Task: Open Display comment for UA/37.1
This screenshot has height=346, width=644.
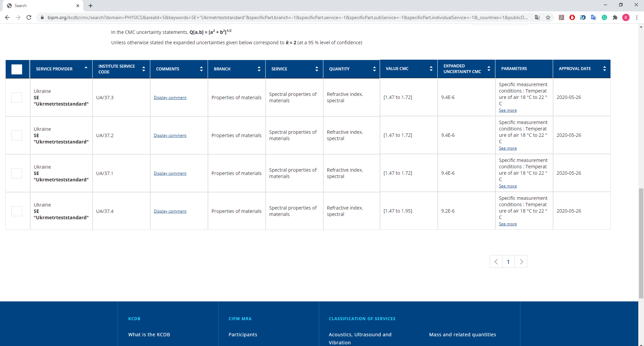Action: pos(170,173)
